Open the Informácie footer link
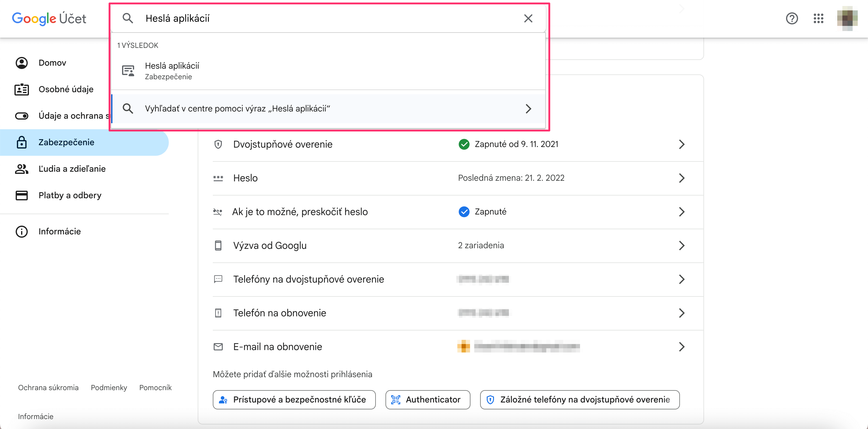 [36, 417]
